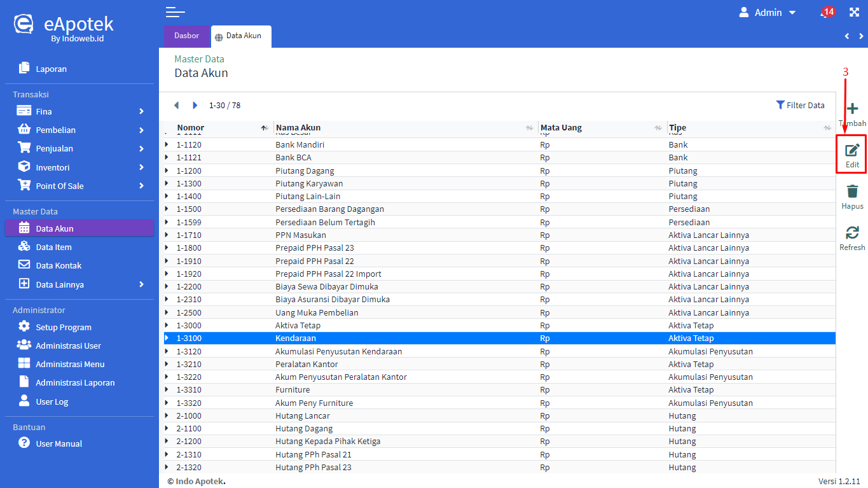Collapse the sidebar using the hamburger icon
Viewport: 868px width, 488px height.
175,12
